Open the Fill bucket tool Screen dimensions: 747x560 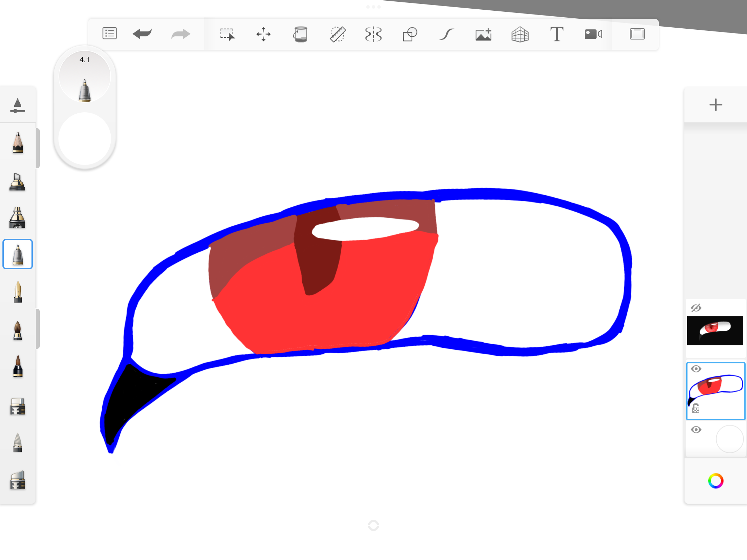[x=300, y=34]
